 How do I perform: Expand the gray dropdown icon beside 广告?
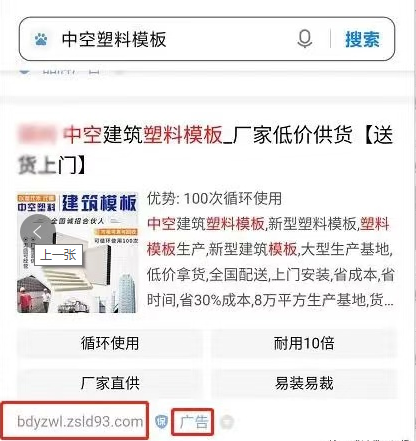[x=227, y=422]
